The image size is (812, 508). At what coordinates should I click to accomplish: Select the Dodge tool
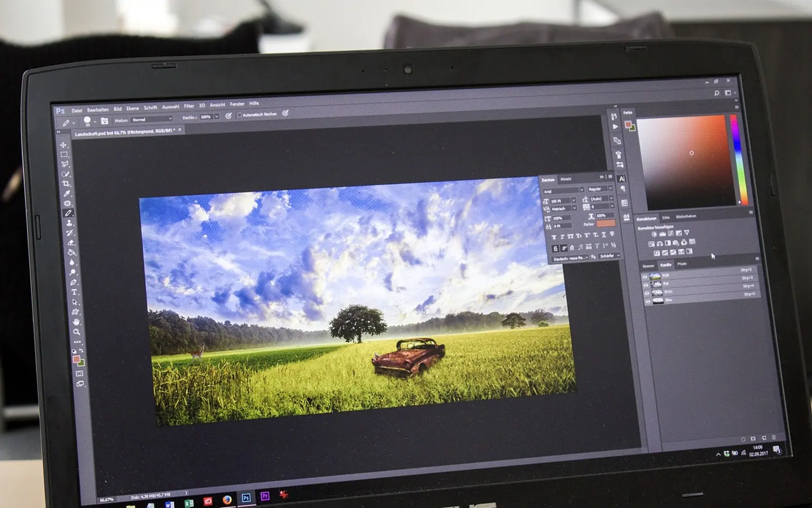click(73, 272)
